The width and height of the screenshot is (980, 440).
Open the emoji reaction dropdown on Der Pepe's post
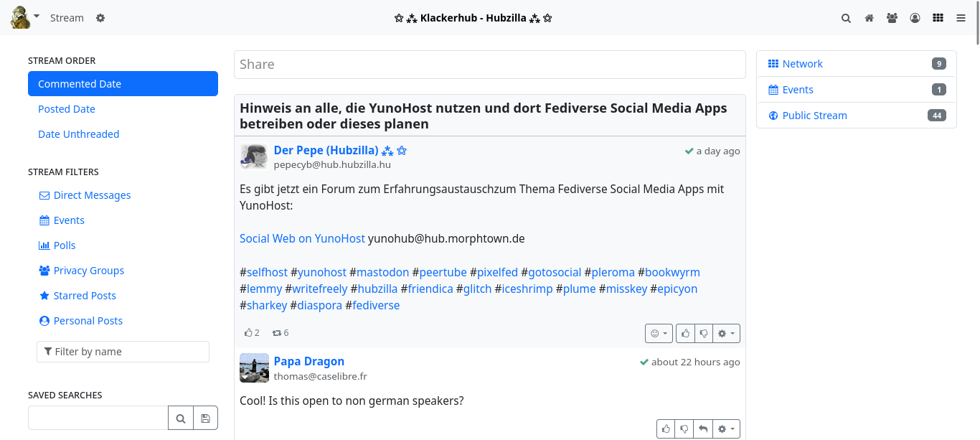click(x=658, y=333)
